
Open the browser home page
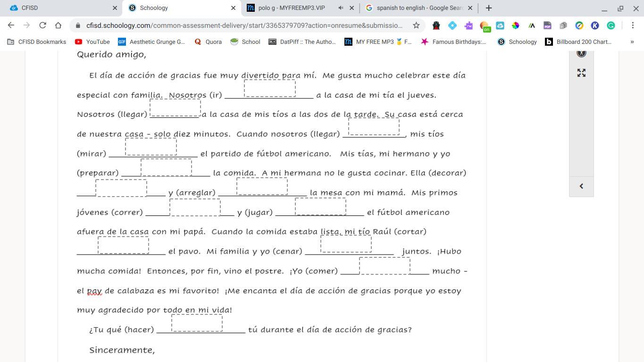tap(58, 25)
